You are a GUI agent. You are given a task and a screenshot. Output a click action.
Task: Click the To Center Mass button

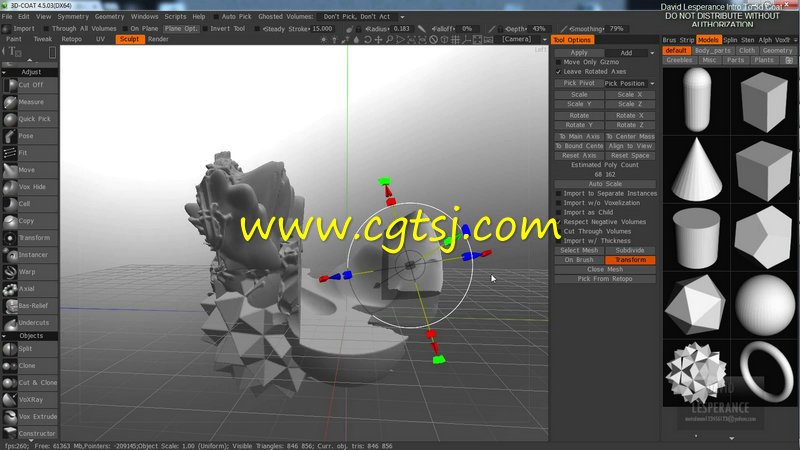pyautogui.click(x=630, y=137)
